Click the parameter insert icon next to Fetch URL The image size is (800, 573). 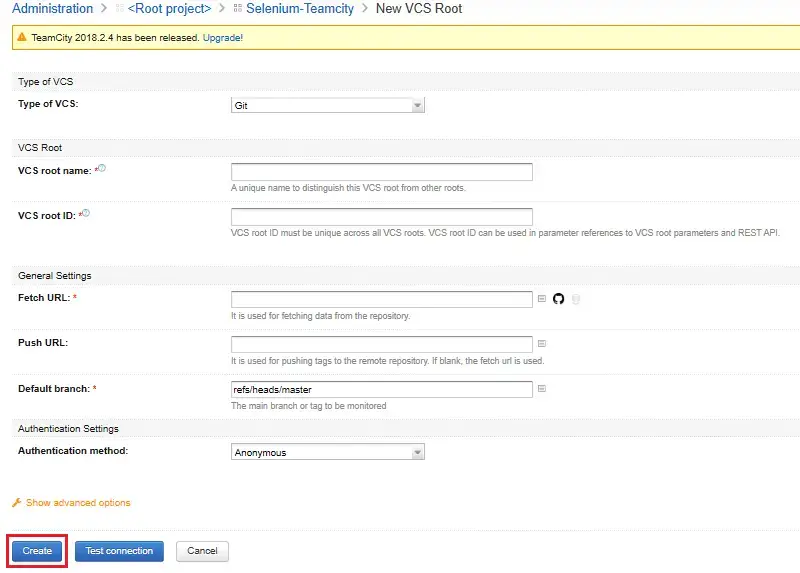pyautogui.click(x=542, y=298)
